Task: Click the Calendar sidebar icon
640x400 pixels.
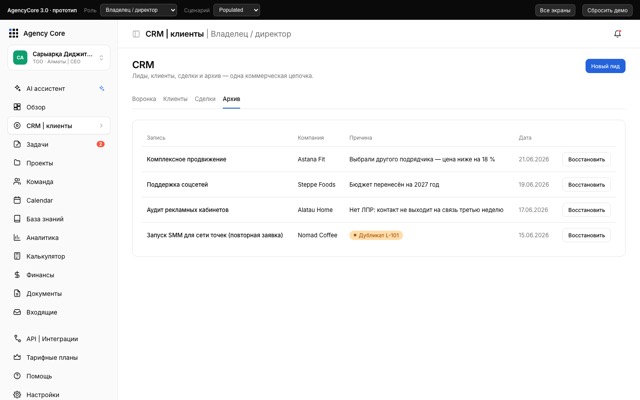Action: (x=17, y=200)
